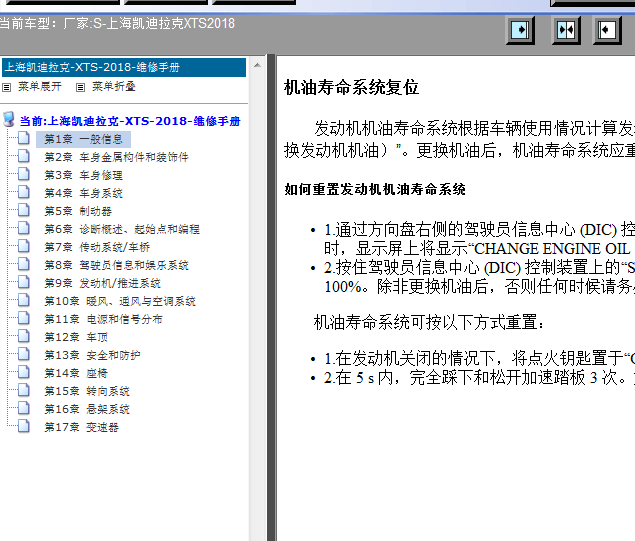This screenshot has height=541, width=635.
Task: Click the page icon for 第12章 车顶
Action: coord(24,336)
